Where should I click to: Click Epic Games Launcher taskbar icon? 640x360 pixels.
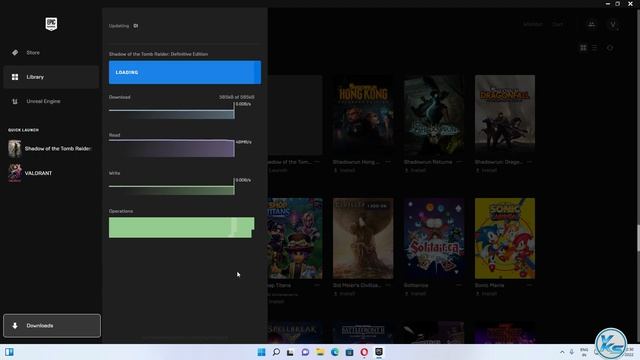(379, 352)
